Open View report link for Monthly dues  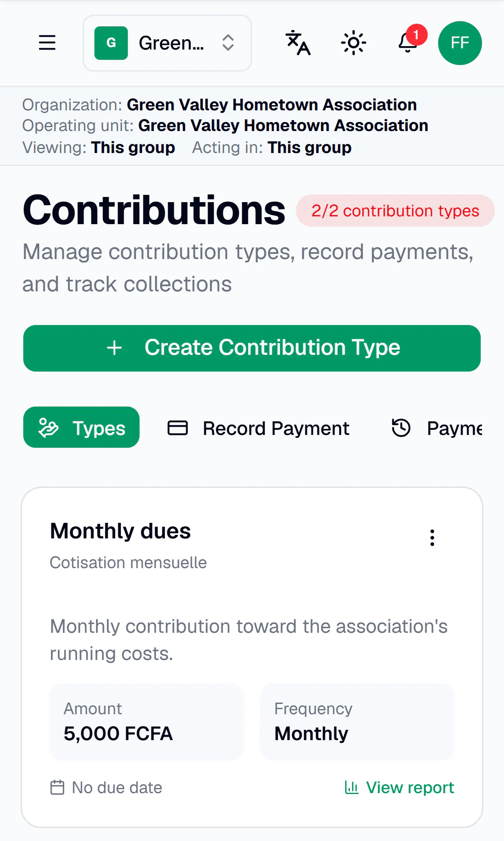tap(399, 788)
